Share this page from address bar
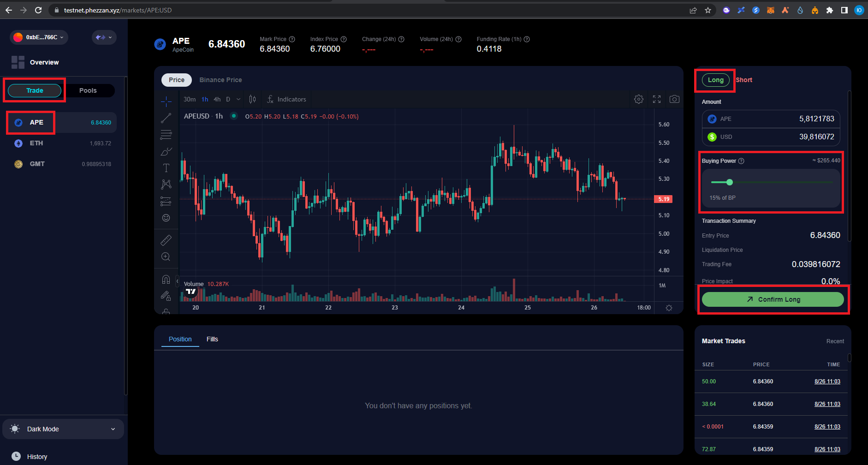Image resolution: width=868 pixels, height=465 pixels. pyautogui.click(x=693, y=10)
